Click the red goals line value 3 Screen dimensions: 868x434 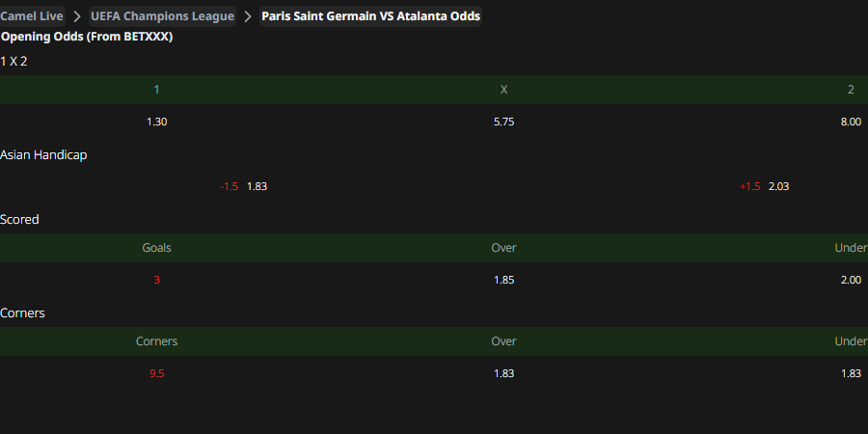click(x=156, y=280)
